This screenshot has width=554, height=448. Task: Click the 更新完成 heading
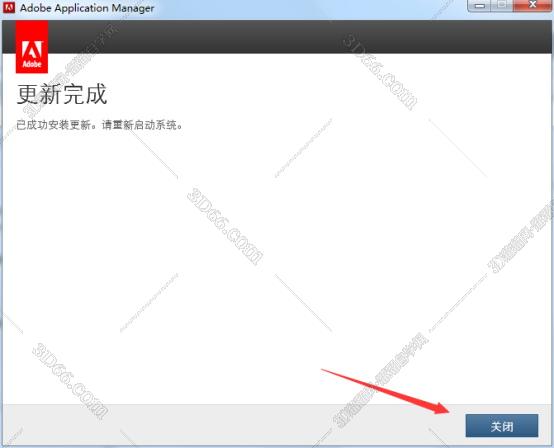click(62, 94)
